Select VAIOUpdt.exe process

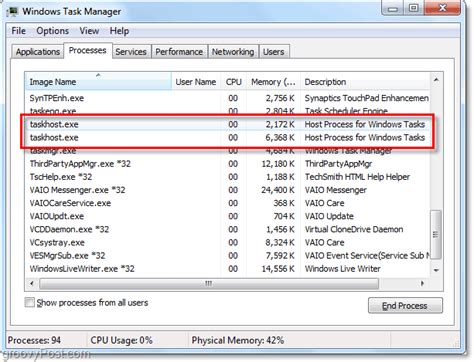[x=227, y=216]
